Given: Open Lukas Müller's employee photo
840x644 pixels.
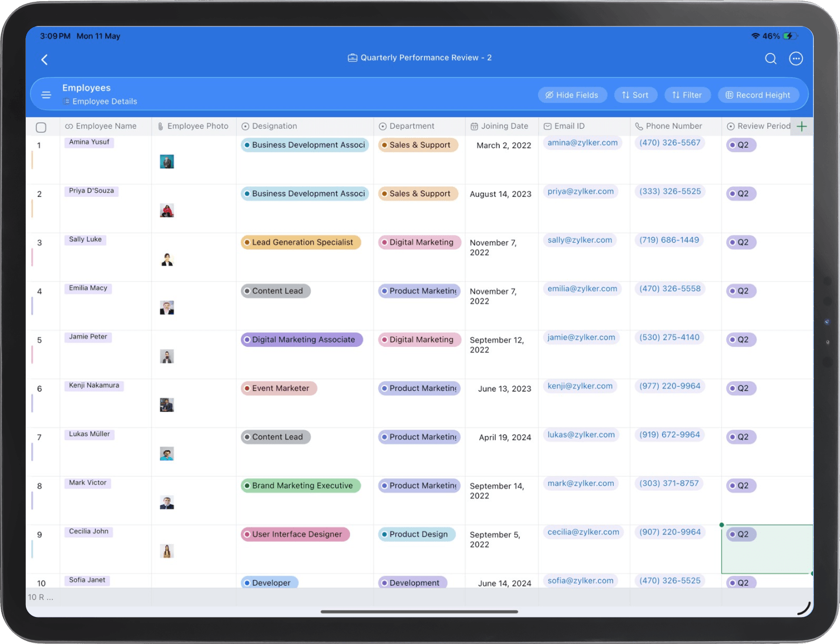Looking at the screenshot, I should tap(167, 454).
